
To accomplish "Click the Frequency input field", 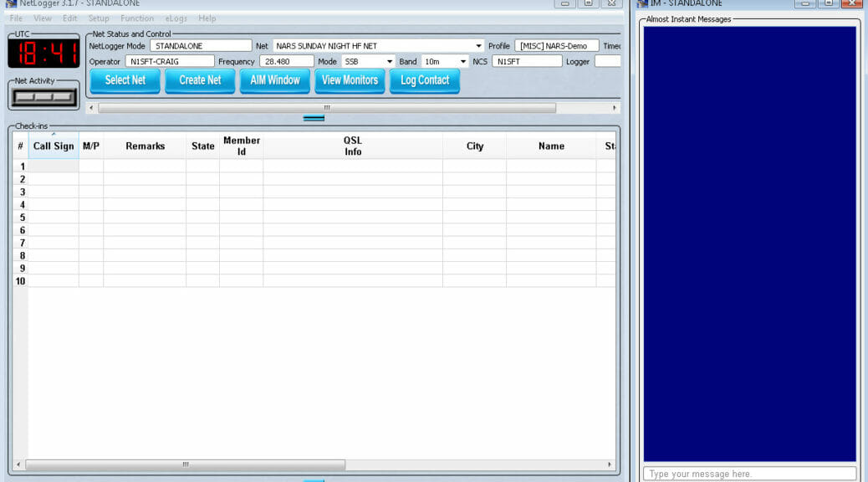I will click(287, 61).
